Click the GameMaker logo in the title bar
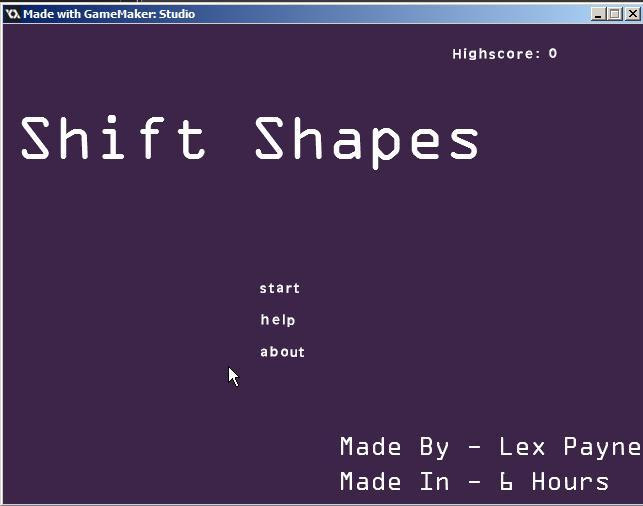 13,14
